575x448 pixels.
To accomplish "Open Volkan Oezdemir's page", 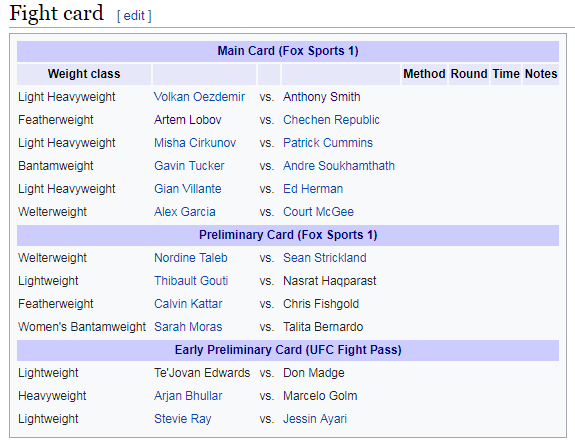I will (x=199, y=97).
